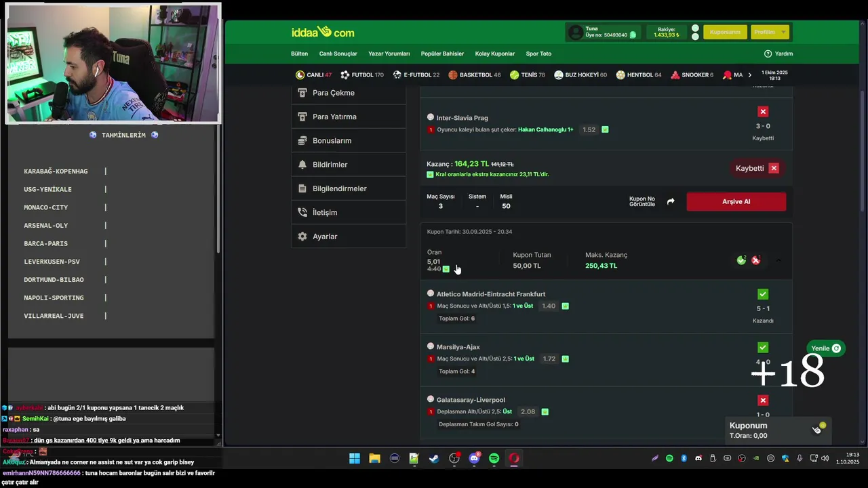Click the Atletico Madrid-Eintracht Frankfurt match title
The image size is (868, 488).
coord(491,294)
